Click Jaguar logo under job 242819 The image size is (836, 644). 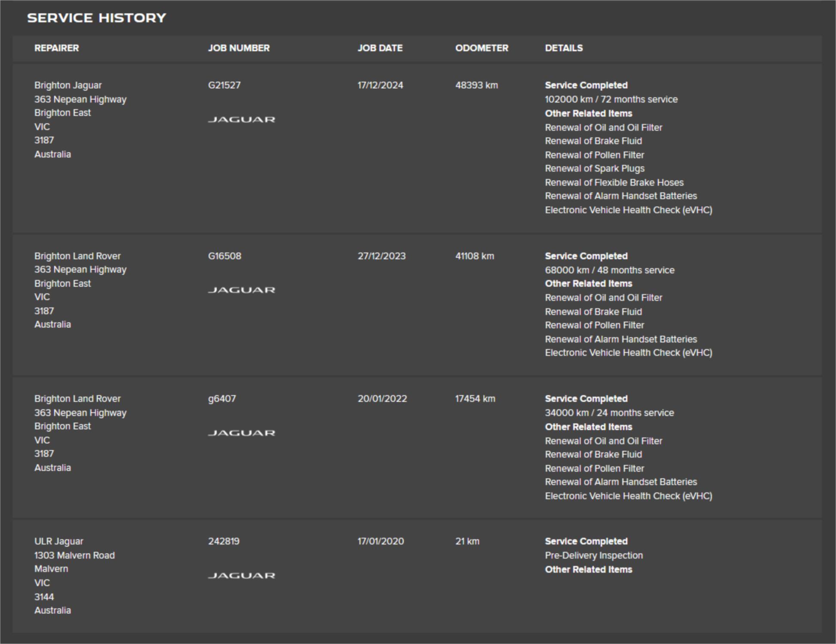coord(241,576)
